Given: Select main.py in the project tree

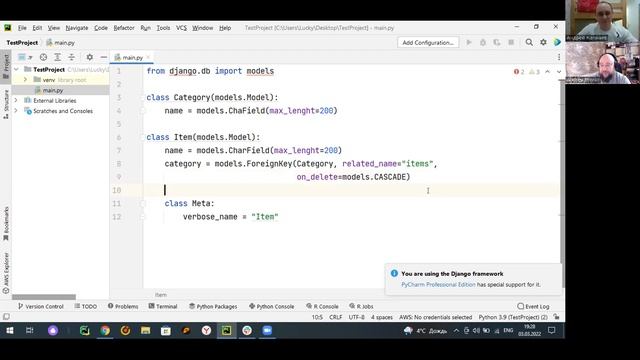Looking at the screenshot, I should coord(53,90).
